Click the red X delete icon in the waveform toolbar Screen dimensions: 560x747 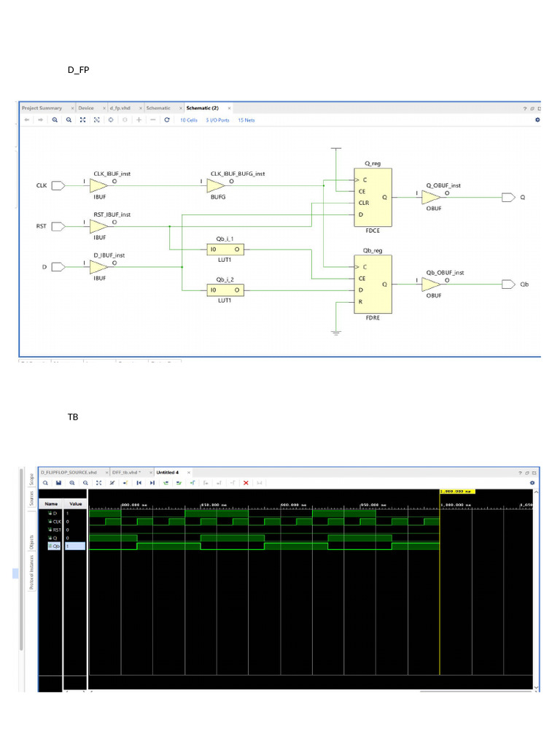(x=246, y=483)
